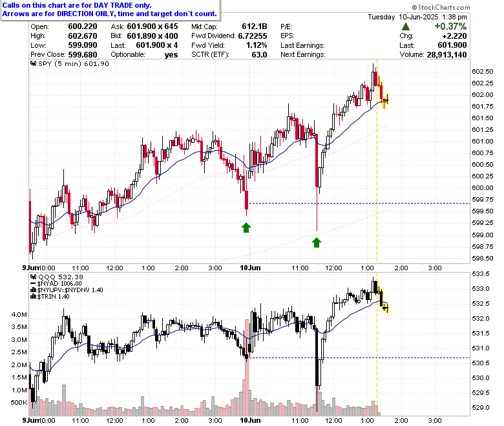
Task: Select the $TRIN 1.40 legend entry
Action: pos(54,297)
